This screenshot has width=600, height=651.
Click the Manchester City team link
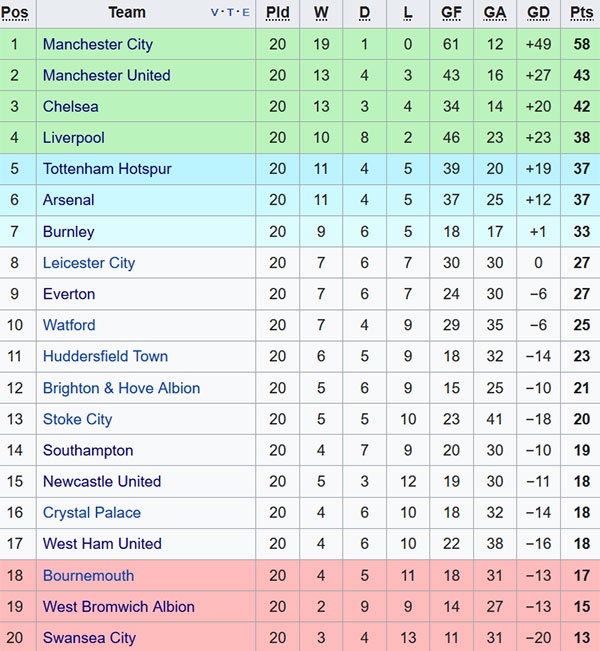point(98,44)
